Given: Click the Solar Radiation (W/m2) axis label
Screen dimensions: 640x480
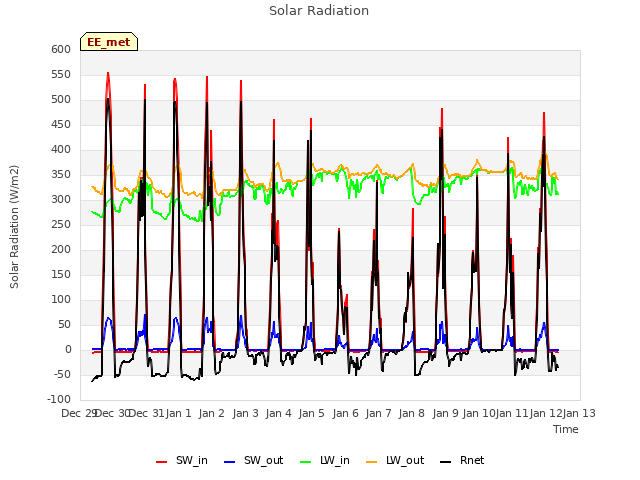Looking at the screenshot, I should [x=14, y=227].
